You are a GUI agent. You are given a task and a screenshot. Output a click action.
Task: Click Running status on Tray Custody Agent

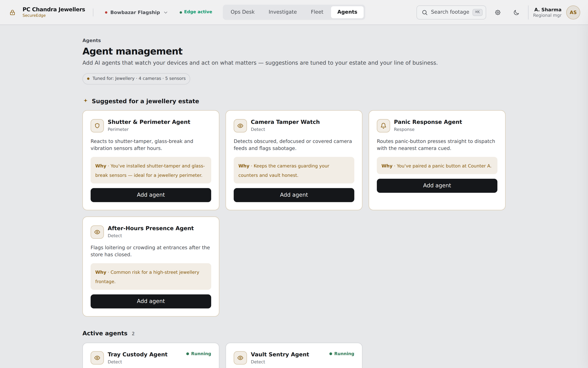[x=199, y=354]
